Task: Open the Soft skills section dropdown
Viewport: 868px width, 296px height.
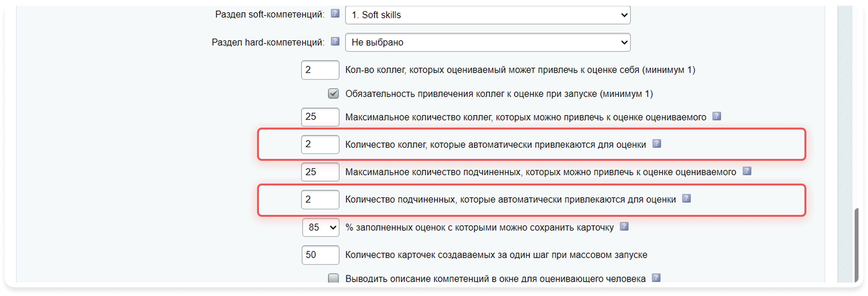Action: [x=488, y=15]
